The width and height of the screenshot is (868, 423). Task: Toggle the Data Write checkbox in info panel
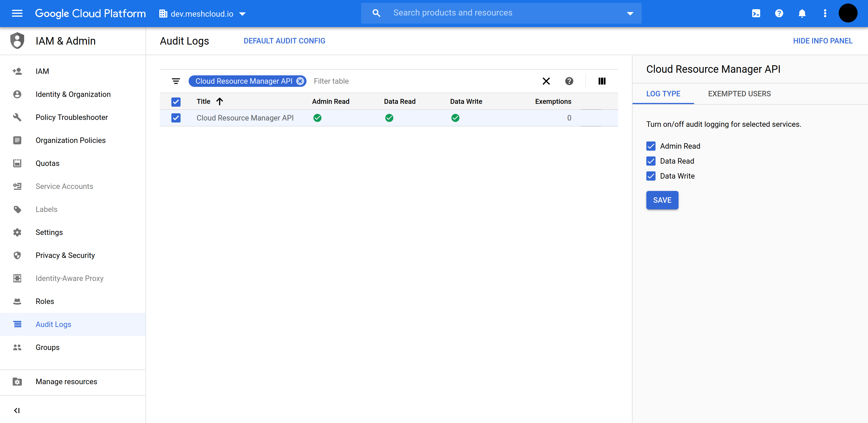(651, 176)
